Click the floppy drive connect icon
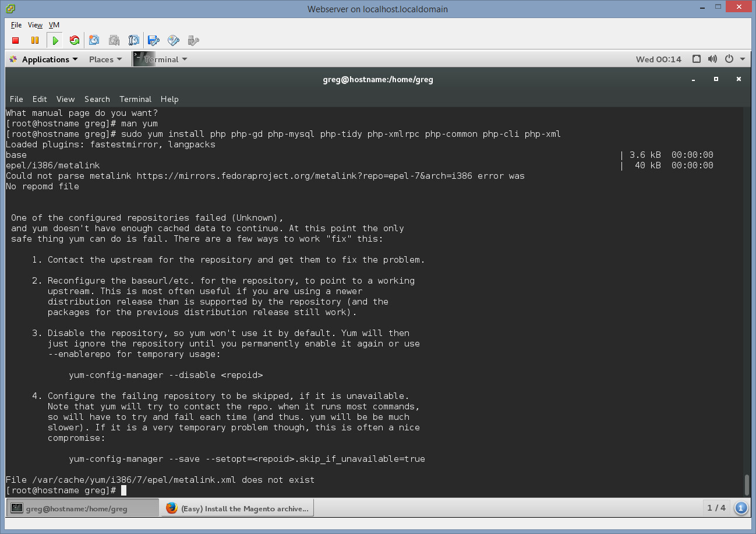Image resolution: width=756 pixels, height=534 pixels. 154,40
